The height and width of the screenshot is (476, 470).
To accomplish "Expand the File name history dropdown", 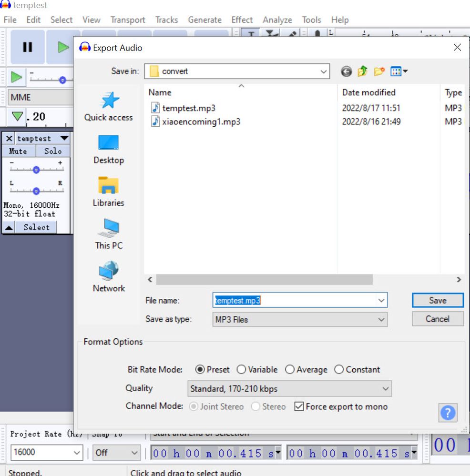I will click(x=381, y=300).
